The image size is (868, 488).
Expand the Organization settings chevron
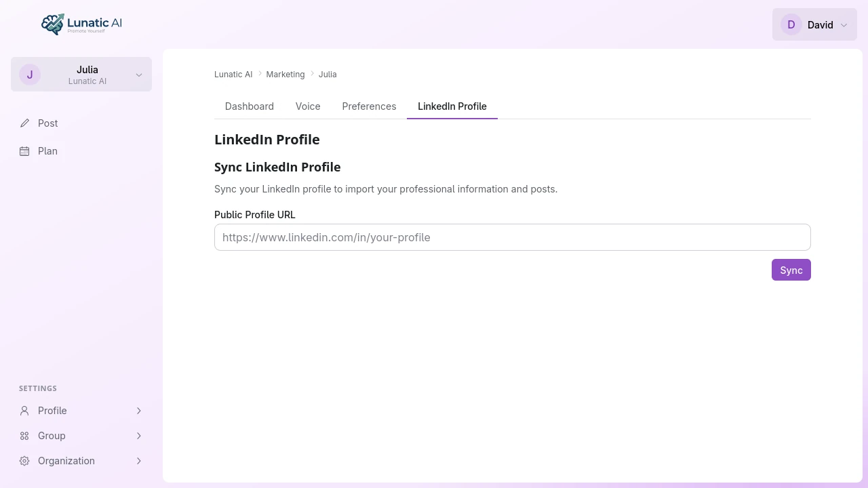click(139, 461)
